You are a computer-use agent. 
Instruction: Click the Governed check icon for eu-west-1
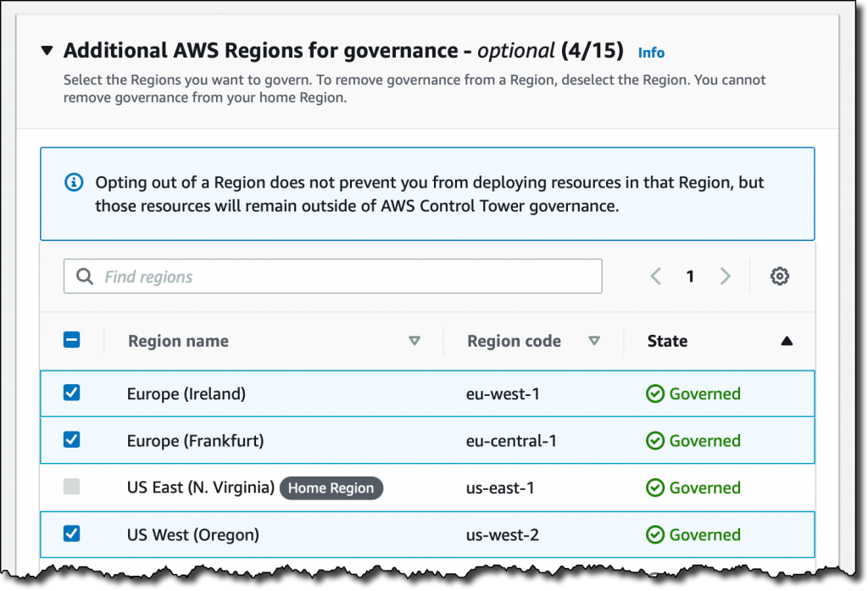tap(655, 393)
